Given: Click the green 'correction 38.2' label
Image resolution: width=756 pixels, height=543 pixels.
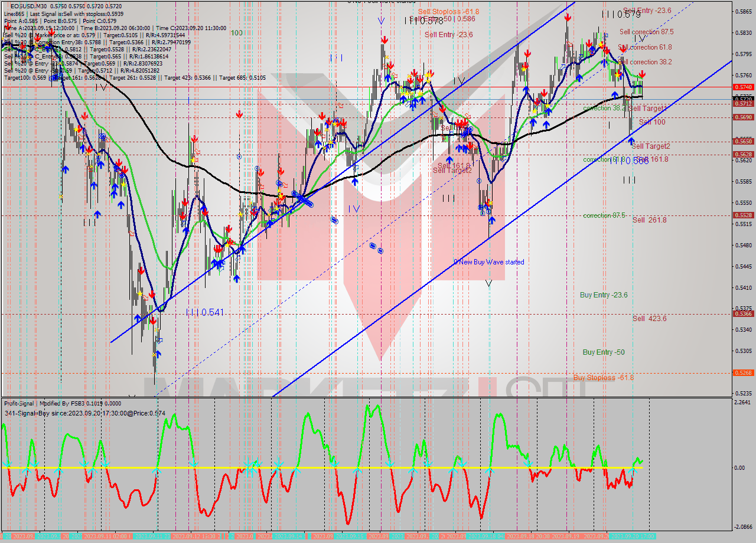Looking at the screenshot, I should 604,109.
